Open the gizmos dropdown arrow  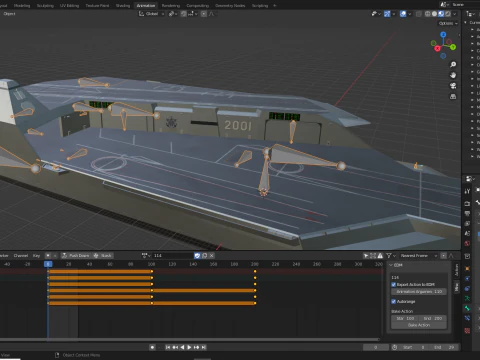[x=394, y=14]
